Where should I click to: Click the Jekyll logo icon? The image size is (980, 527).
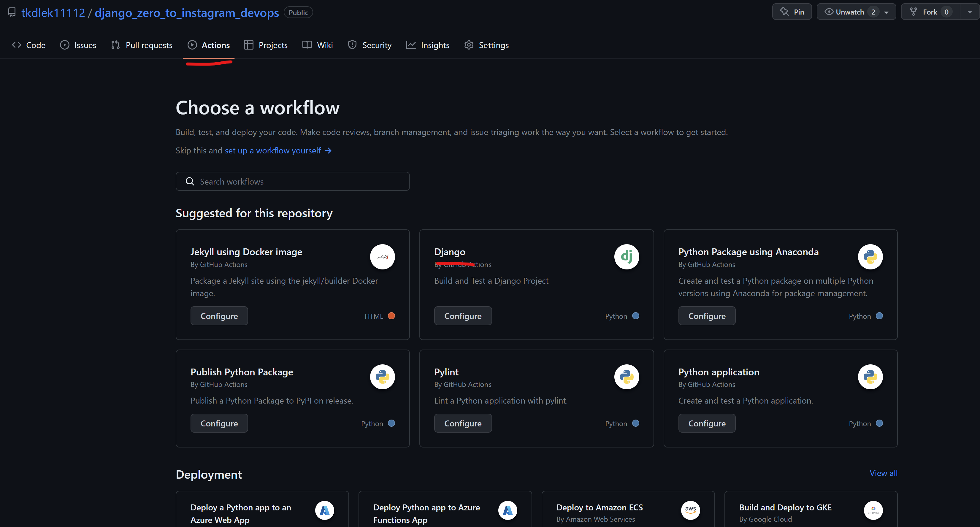click(382, 257)
